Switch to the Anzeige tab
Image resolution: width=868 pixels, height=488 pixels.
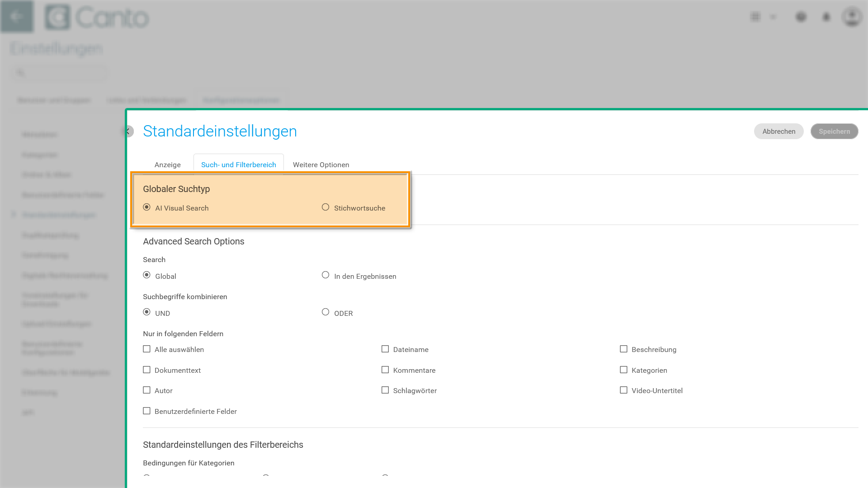pyautogui.click(x=167, y=165)
